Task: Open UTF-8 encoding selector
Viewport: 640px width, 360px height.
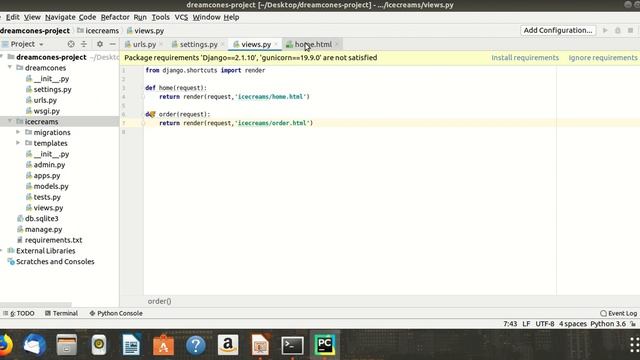Action: pyautogui.click(x=545, y=324)
